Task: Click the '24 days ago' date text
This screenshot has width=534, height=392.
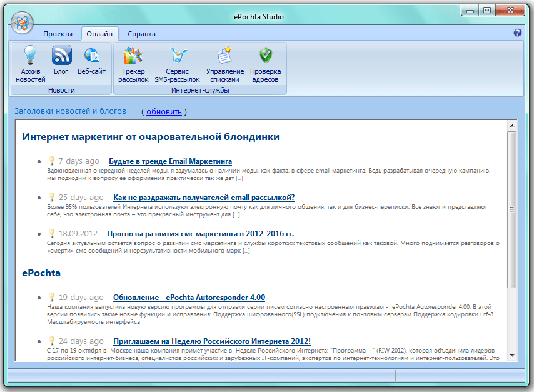Action: [81, 341]
